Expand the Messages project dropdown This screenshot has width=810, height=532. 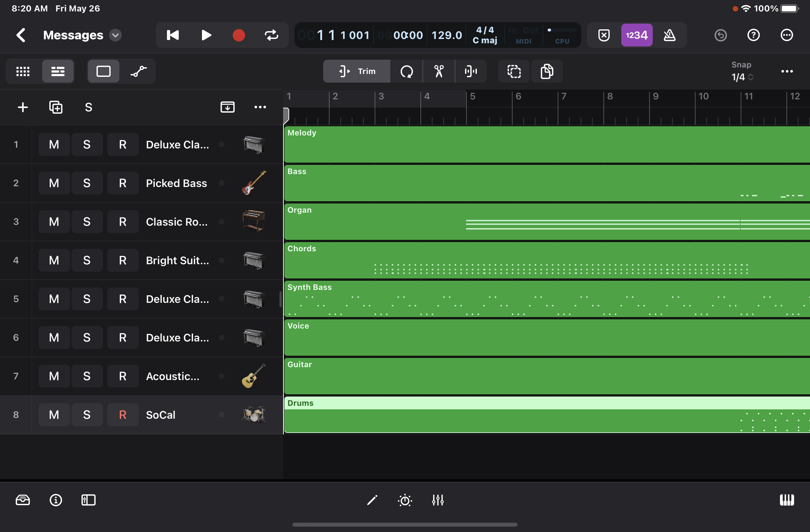click(x=115, y=35)
